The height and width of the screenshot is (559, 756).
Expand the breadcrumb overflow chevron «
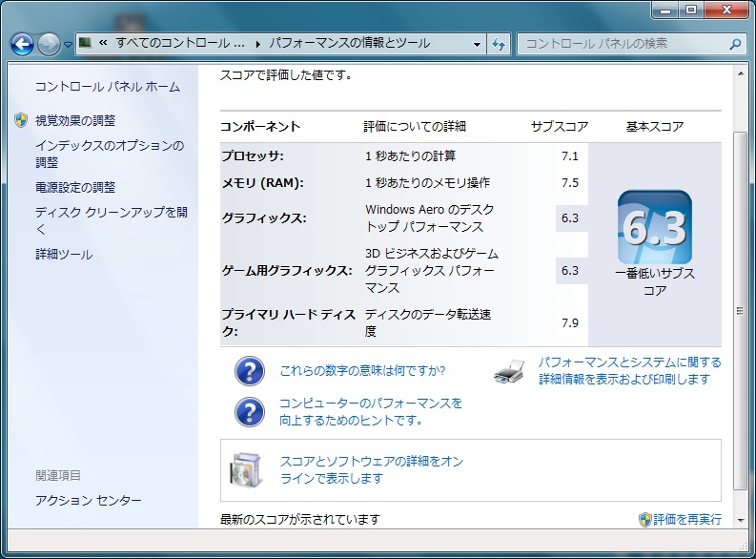pyautogui.click(x=103, y=43)
